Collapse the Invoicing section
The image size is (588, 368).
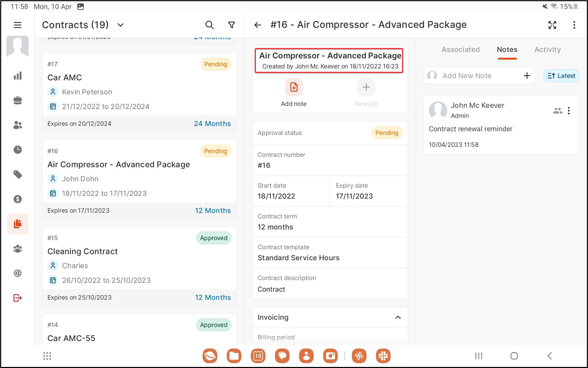398,318
